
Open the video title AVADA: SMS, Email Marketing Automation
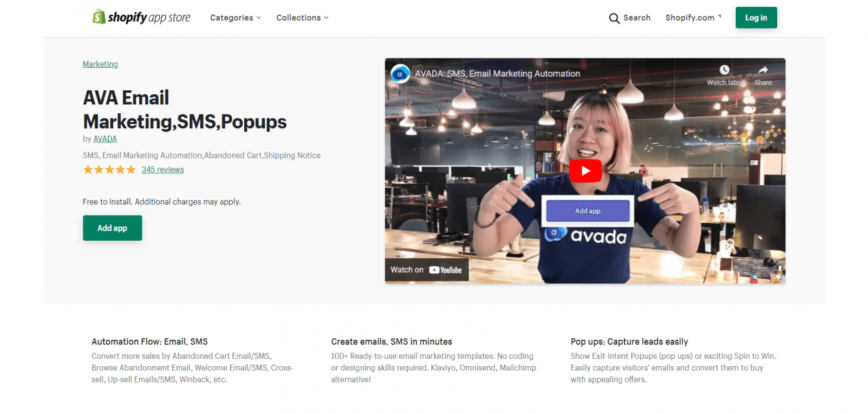point(498,73)
